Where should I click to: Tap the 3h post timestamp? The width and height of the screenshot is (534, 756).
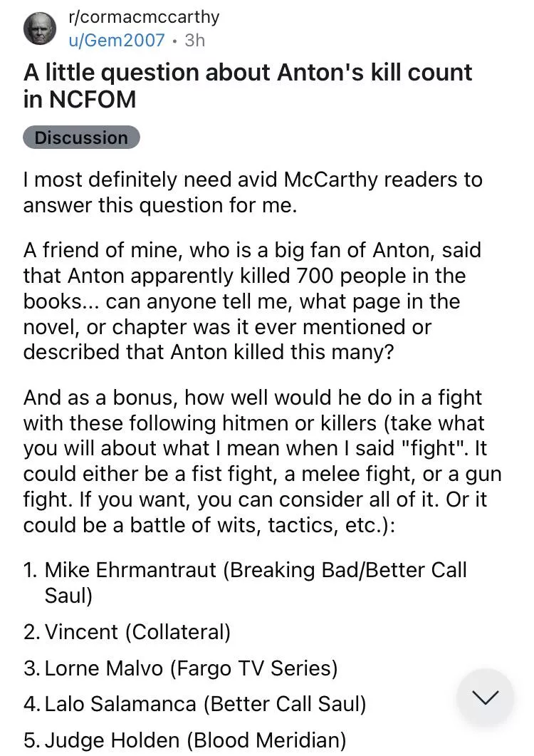click(x=194, y=40)
